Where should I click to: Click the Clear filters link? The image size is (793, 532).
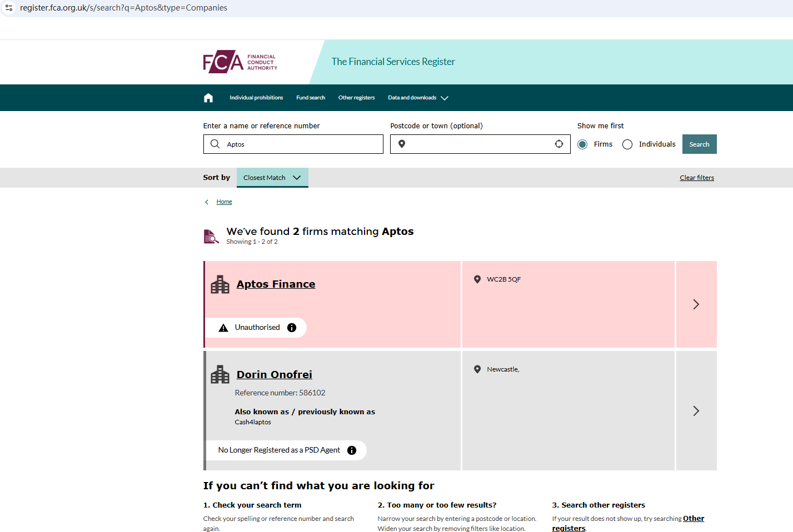coord(697,178)
